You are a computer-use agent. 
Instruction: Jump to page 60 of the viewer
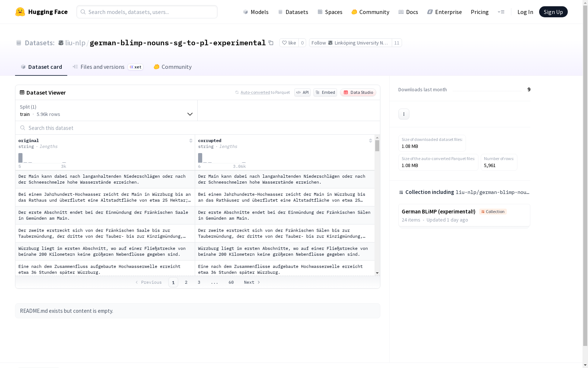[x=231, y=282]
